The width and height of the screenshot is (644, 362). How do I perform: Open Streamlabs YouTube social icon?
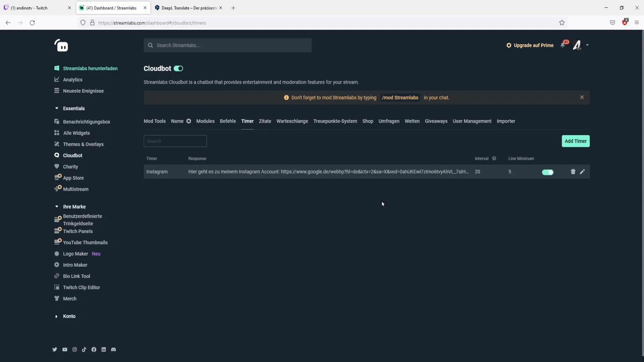click(x=65, y=350)
